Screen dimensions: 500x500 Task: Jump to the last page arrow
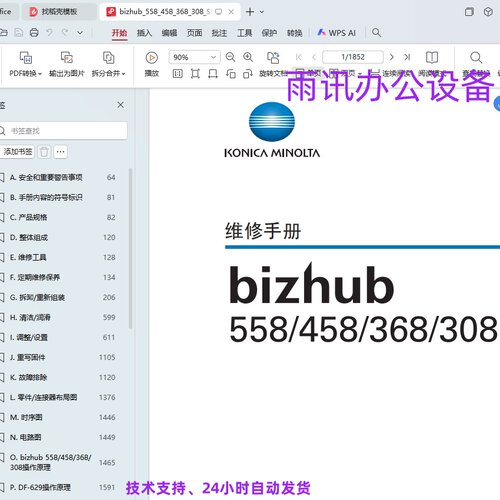pos(407,57)
